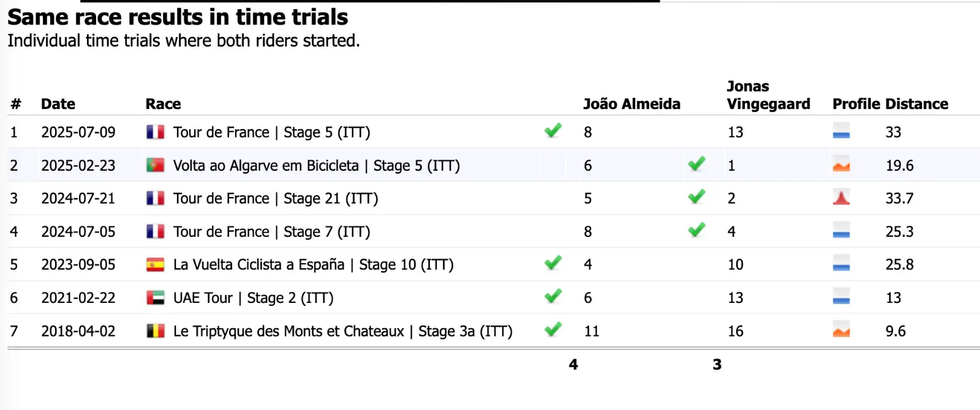Click the green checkmark in the 2018-04-02 row
Screen dimensions: 980x410
pyautogui.click(x=553, y=329)
